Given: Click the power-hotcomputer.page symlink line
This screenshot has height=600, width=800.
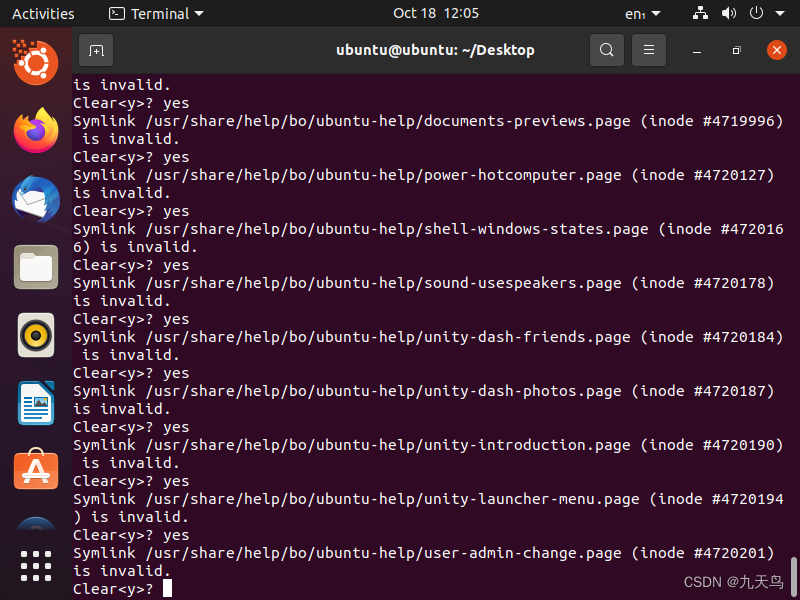Looking at the screenshot, I should click(423, 176).
